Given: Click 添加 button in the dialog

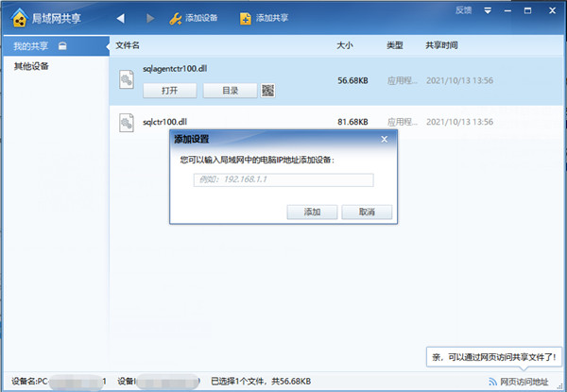Looking at the screenshot, I should 312,213.
